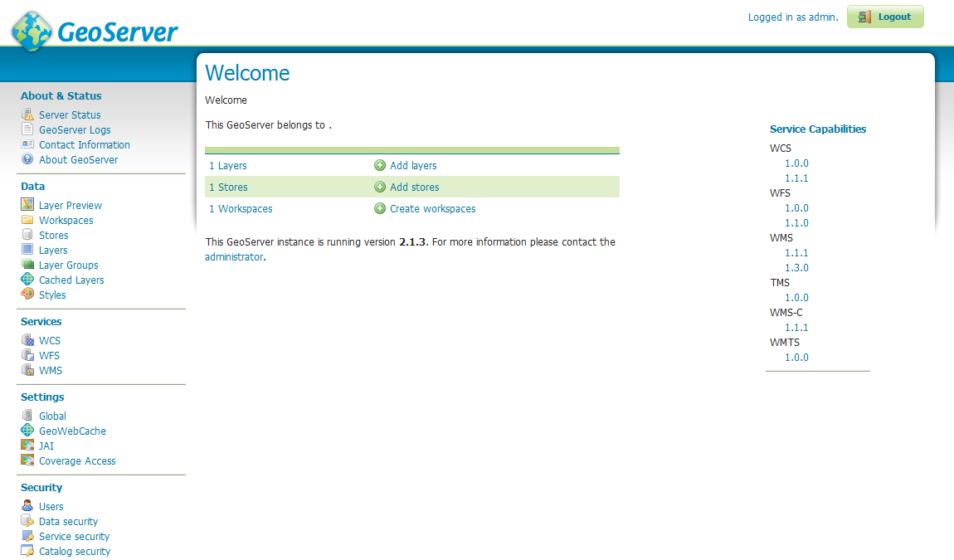Click the WMS service icon
954x560 pixels.
coord(27,369)
